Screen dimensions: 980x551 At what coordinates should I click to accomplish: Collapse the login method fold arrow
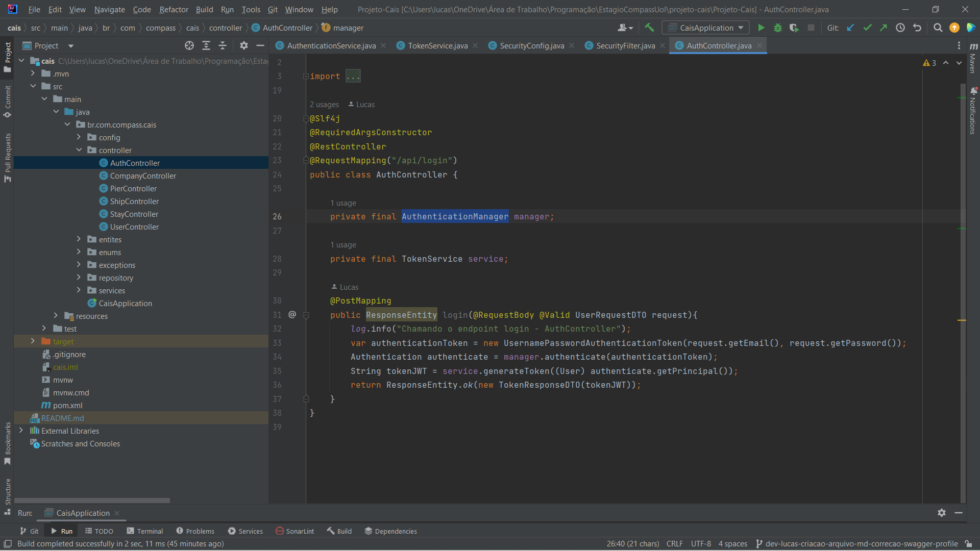click(x=306, y=315)
